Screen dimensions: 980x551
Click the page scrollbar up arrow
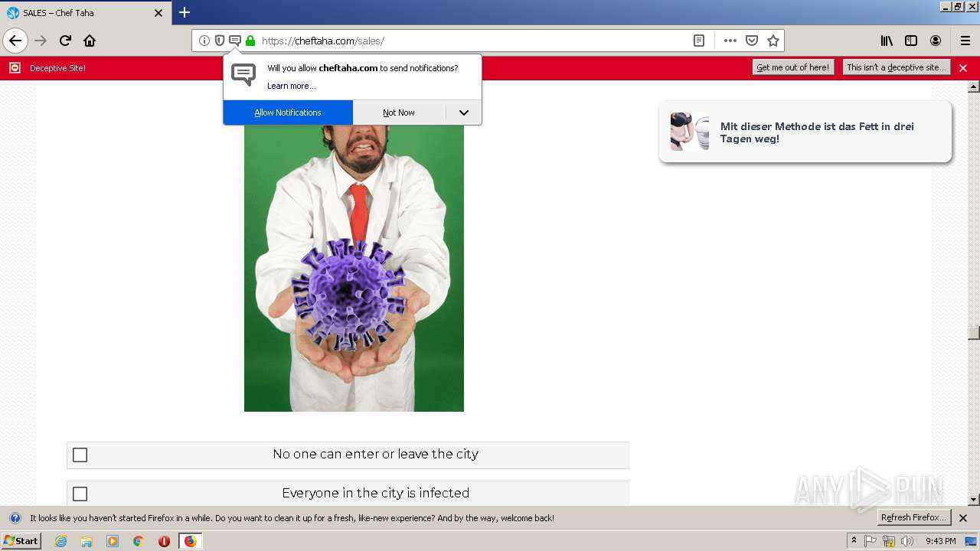click(973, 86)
